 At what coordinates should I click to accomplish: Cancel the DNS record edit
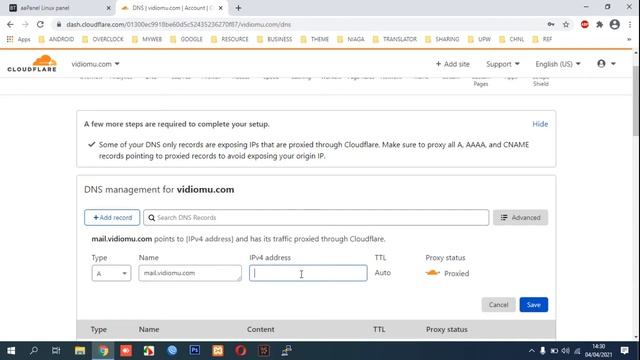coord(498,305)
